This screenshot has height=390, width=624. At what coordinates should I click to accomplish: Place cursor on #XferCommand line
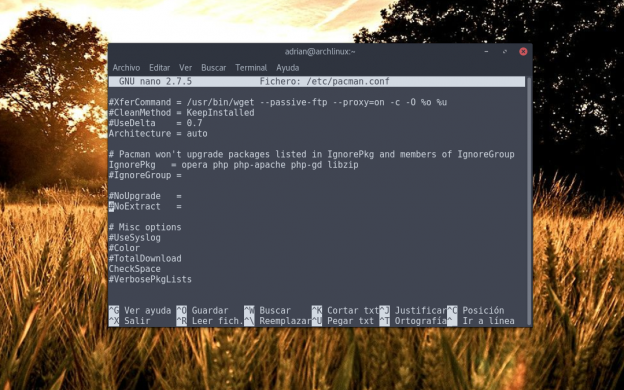click(278, 102)
